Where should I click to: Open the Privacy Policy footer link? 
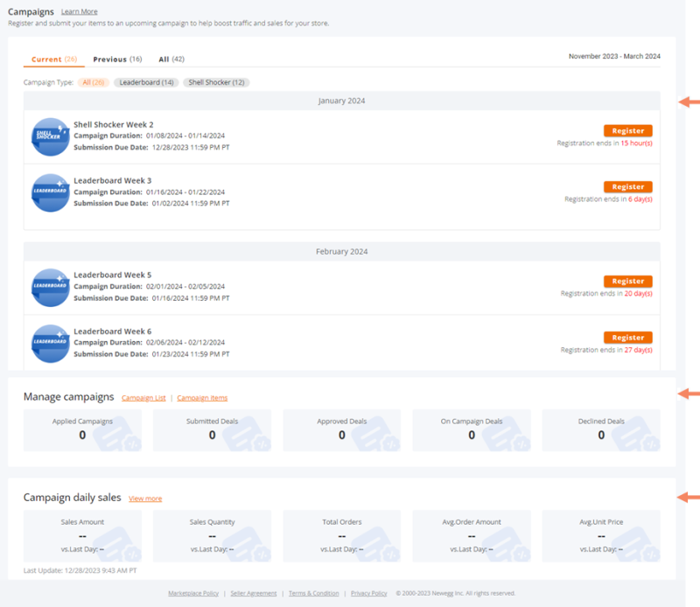(368, 592)
